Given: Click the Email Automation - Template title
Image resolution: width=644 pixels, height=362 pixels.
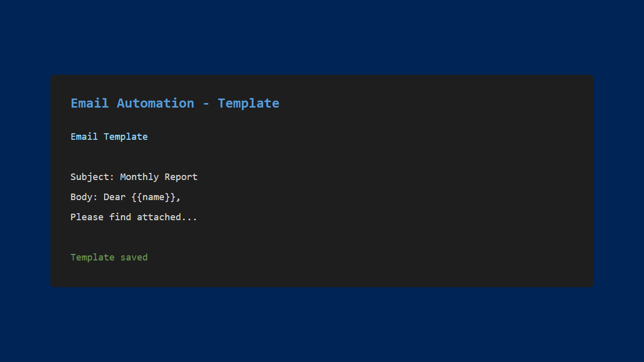Looking at the screenshot, I should click(x=175, y=104).
